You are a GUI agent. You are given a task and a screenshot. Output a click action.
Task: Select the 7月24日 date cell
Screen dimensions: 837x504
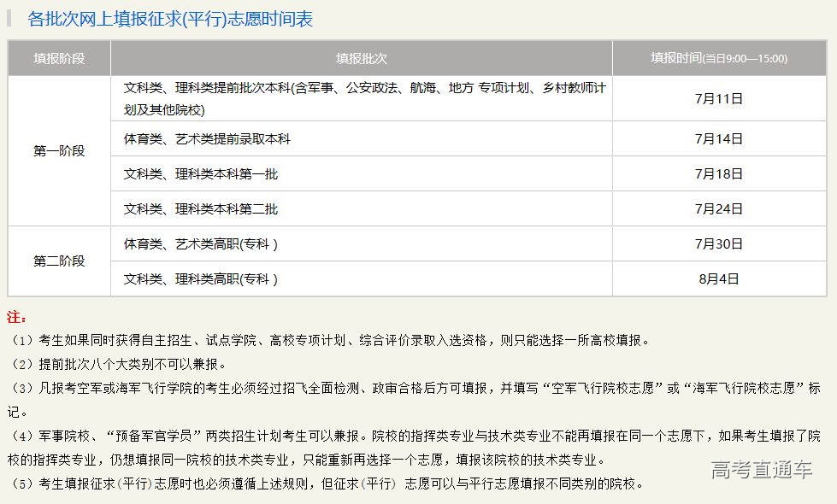[718, 209]
